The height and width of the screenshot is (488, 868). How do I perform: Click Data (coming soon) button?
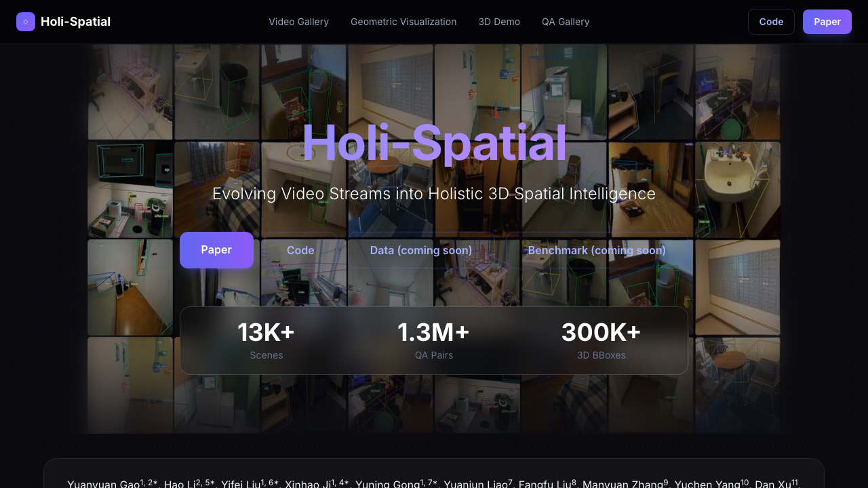[x=421, y=250]
